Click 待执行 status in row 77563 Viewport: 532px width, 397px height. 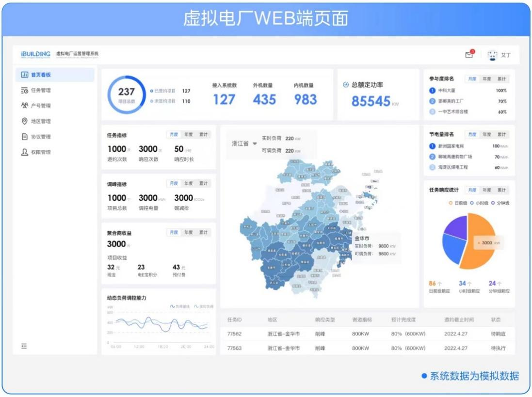498,348
